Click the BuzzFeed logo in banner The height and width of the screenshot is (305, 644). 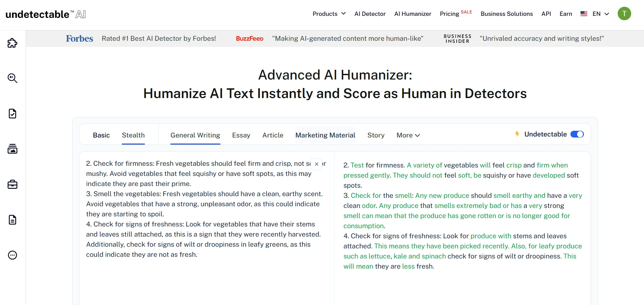pos(249,38)
